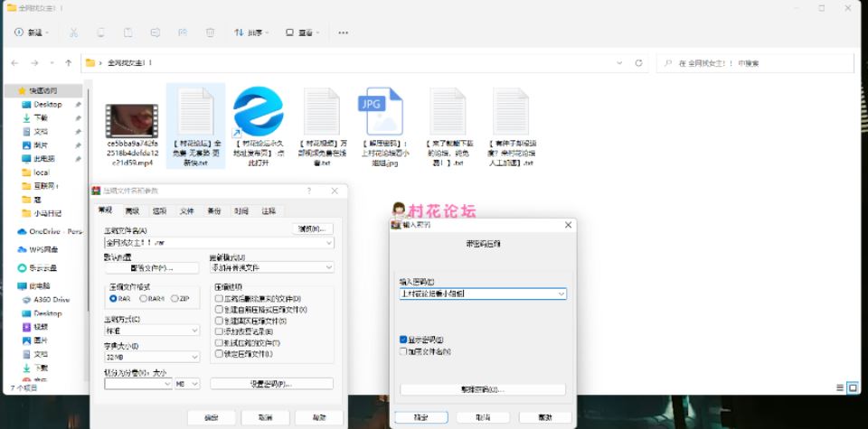Switch to the 注释 Comment tab

pos(269,211)
